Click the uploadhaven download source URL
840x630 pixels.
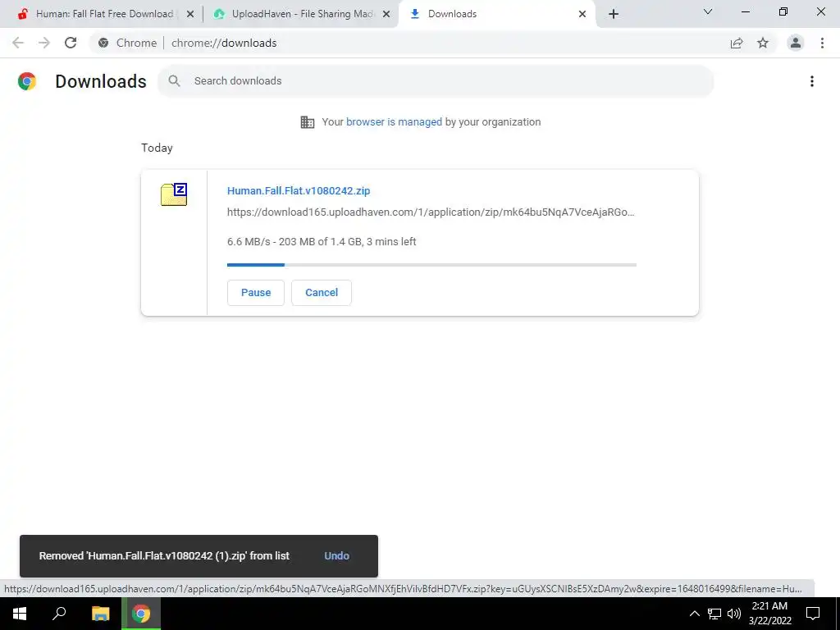[x=431, y=212]
